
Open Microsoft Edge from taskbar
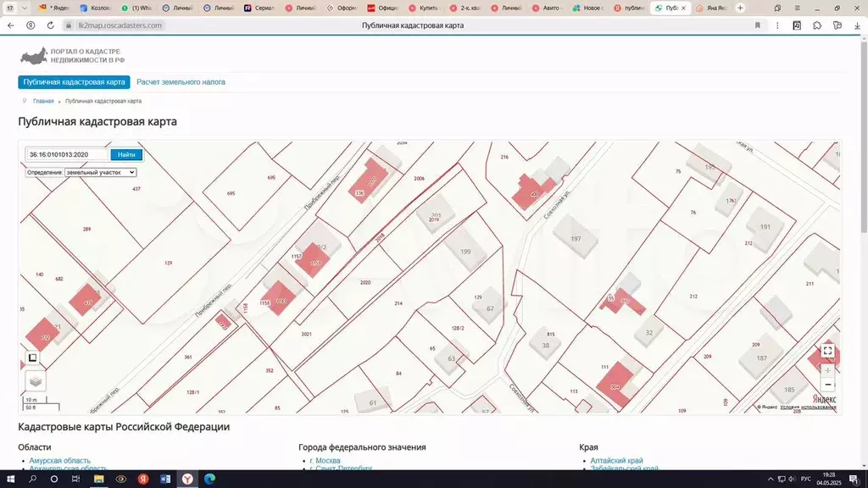tap(209, 480)
